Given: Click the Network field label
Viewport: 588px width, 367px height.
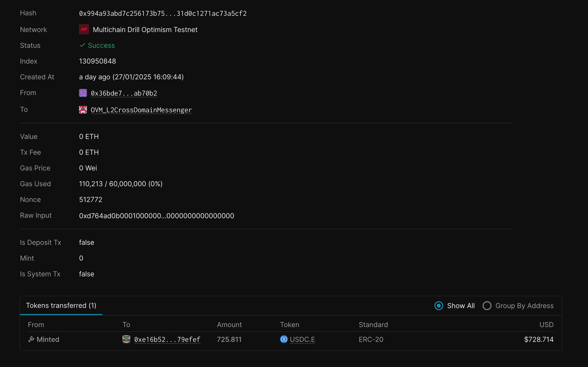Looking at the screenshot, I should (33, 30).
